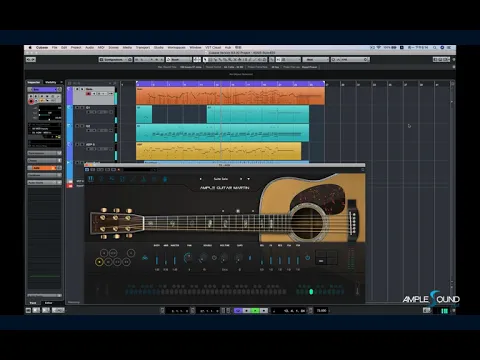The height and width of the screenshot is (360, 480).
Task: Open the quantize preset dropdown
Action: [x=350, y=60]
